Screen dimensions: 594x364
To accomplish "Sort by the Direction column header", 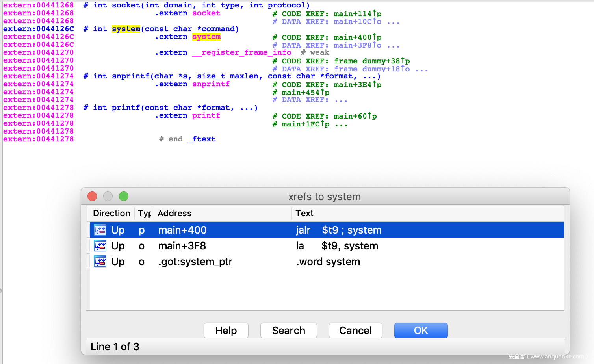I will coord(111,213).
